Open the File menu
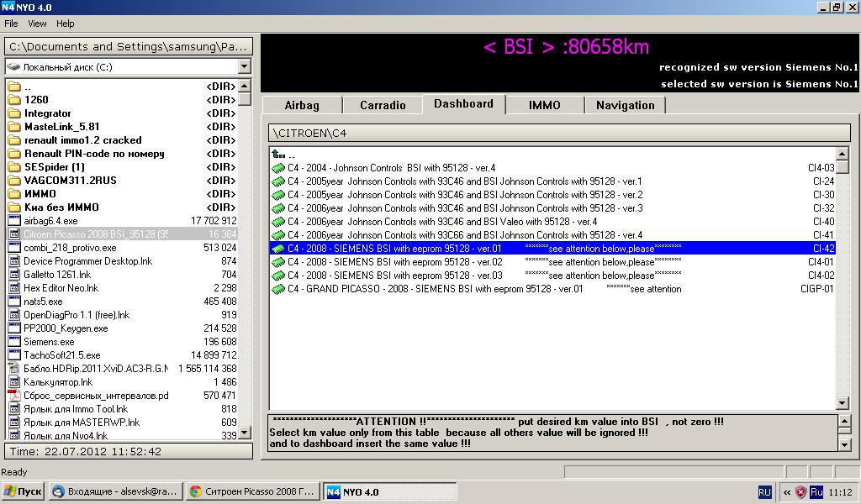861x504 pixels. [11, 24]
